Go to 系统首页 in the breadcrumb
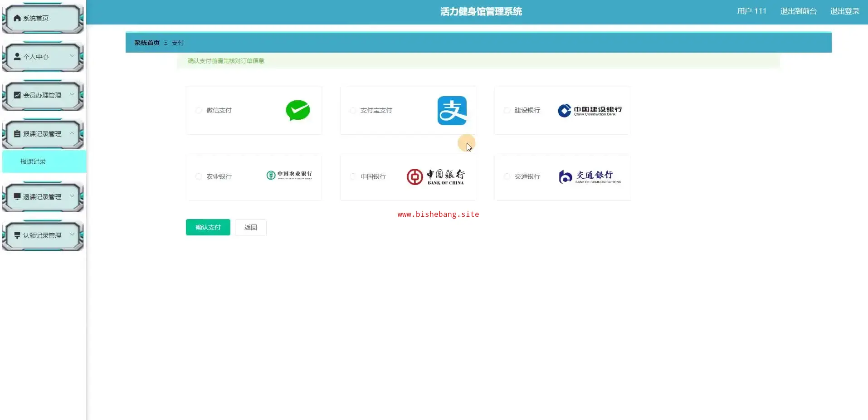The width and height of the screenshot is (868, 420). click(x=147, y=43)
